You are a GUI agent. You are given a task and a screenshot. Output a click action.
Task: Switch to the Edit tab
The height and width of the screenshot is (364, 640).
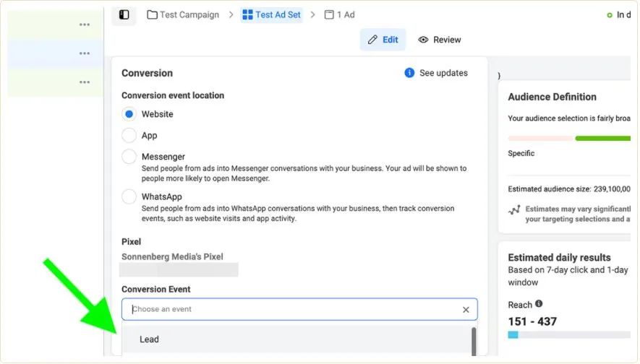pos(383,40)
